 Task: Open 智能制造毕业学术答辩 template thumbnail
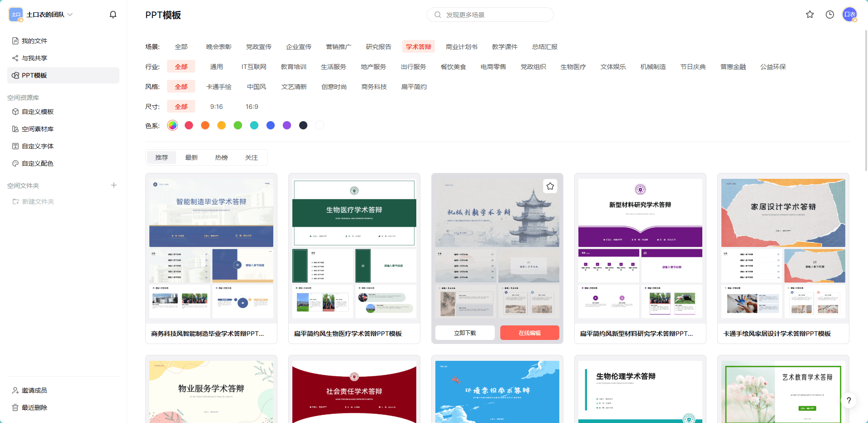pyautogui.click(x=211, y=248)
